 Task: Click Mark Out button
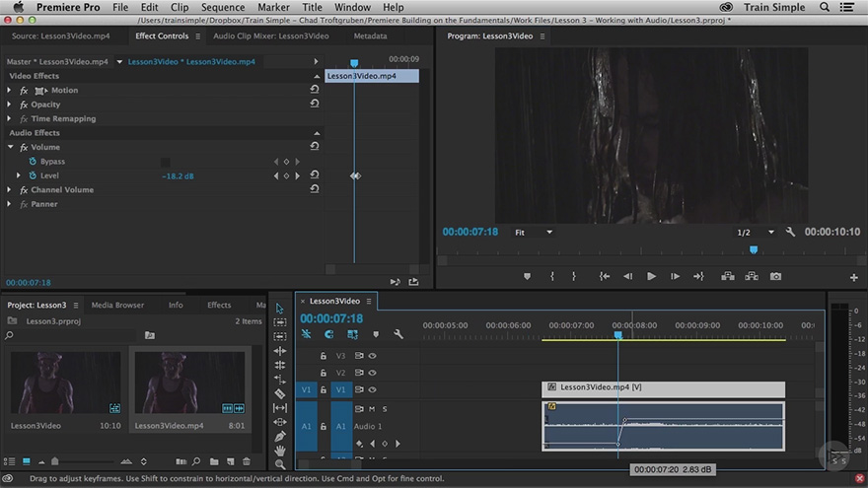(x=573, y=276)
